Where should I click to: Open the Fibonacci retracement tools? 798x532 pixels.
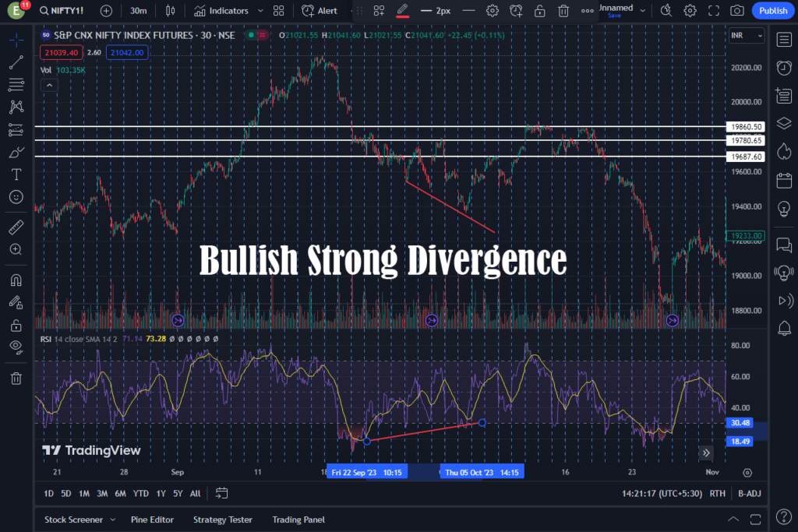16,84
